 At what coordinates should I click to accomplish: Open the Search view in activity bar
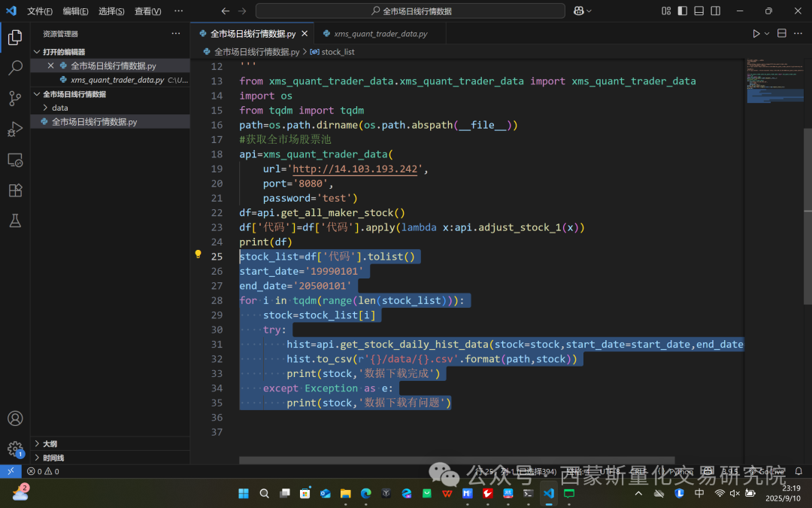click(x=15, y=68)
